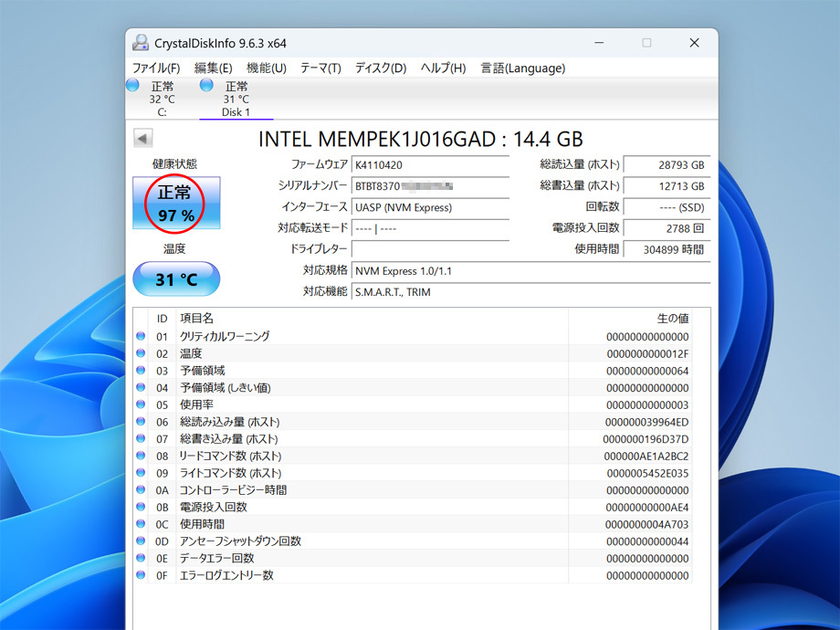The height and width of the screenshot is (630, 840).
Task: Click the 正常 97 % health status button
Action: (176, 204)
